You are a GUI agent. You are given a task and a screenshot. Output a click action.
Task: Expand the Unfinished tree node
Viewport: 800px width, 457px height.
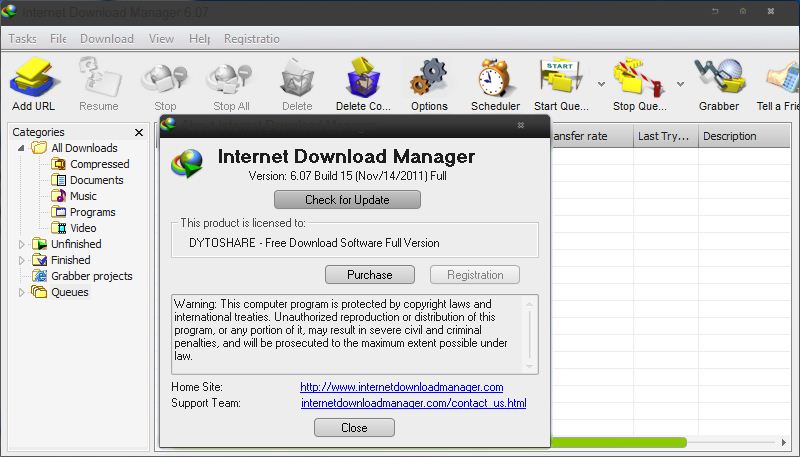pos(21,244)
